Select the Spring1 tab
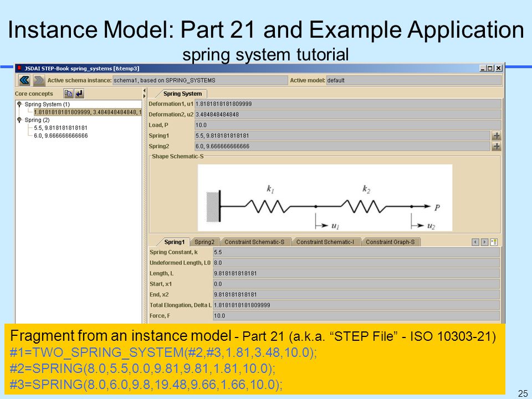Viewport: 532px width, 399px height. [x=174, y=242]
